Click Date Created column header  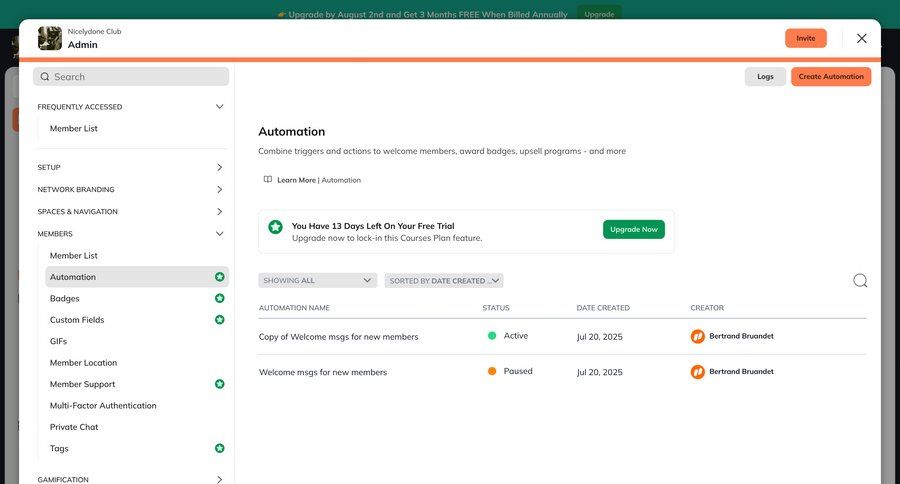coord(603,308)
